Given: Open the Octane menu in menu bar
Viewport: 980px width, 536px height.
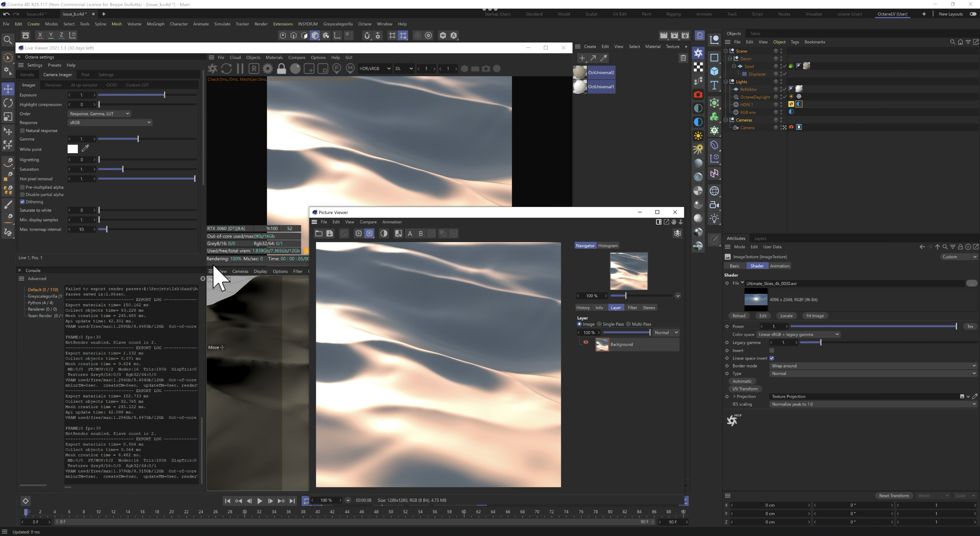Looking at the screenshot, I should (x=364, y=24).
